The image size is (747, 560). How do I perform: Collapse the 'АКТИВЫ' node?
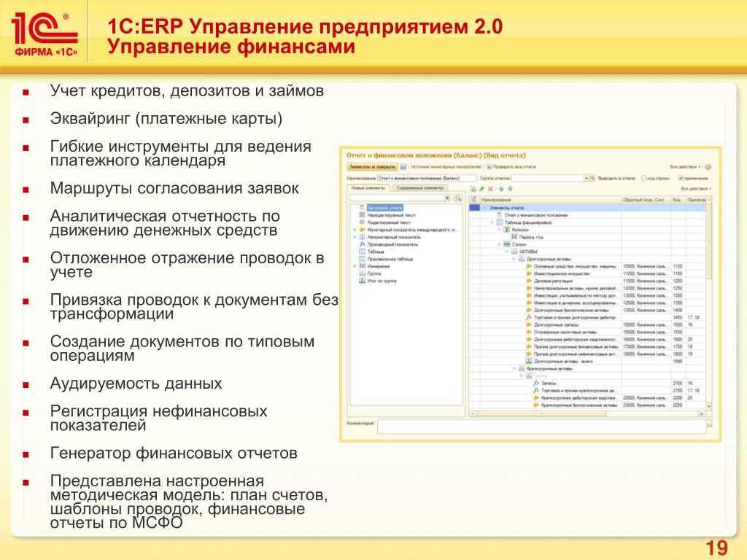point(507,252)
